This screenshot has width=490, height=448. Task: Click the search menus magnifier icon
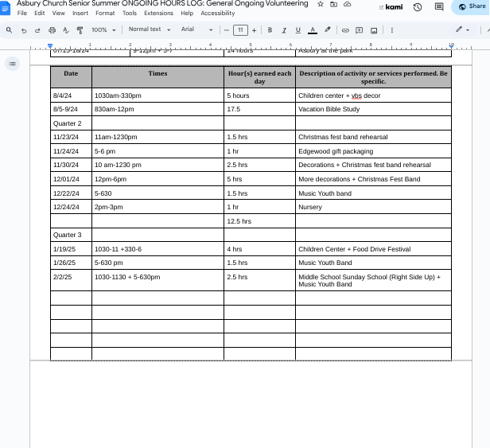point(9,30)
